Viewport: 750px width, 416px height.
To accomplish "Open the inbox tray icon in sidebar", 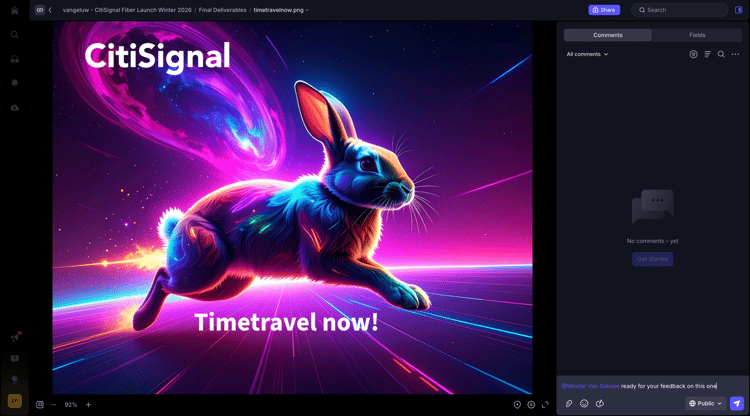I will (x=15, y=59).
